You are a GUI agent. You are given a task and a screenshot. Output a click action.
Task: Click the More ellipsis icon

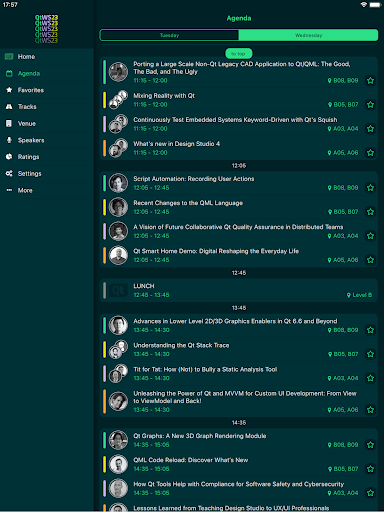click(x=9, y=190)
